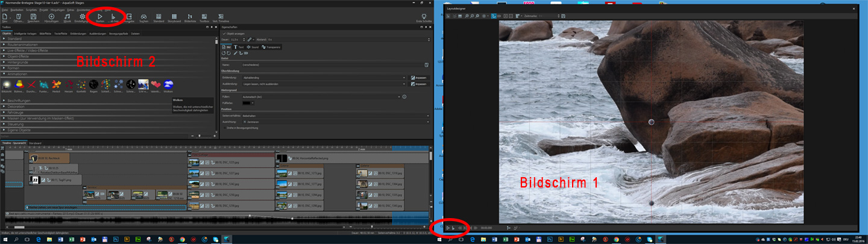Image resolution: width=868 pixels, height=244 pixels.
Task: Expand the Hintergründe category
Action: click(x=17, y=61)
